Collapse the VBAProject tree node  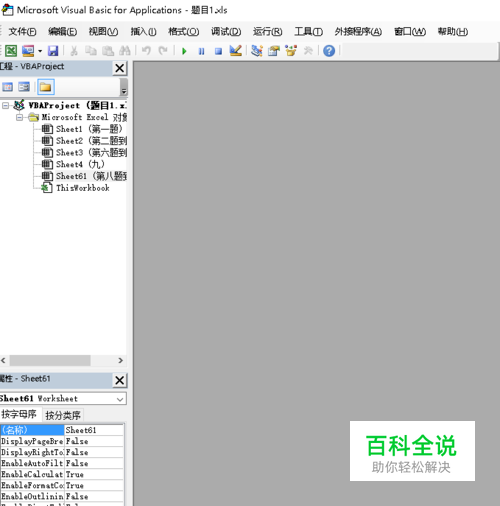(x=5, y=106)
